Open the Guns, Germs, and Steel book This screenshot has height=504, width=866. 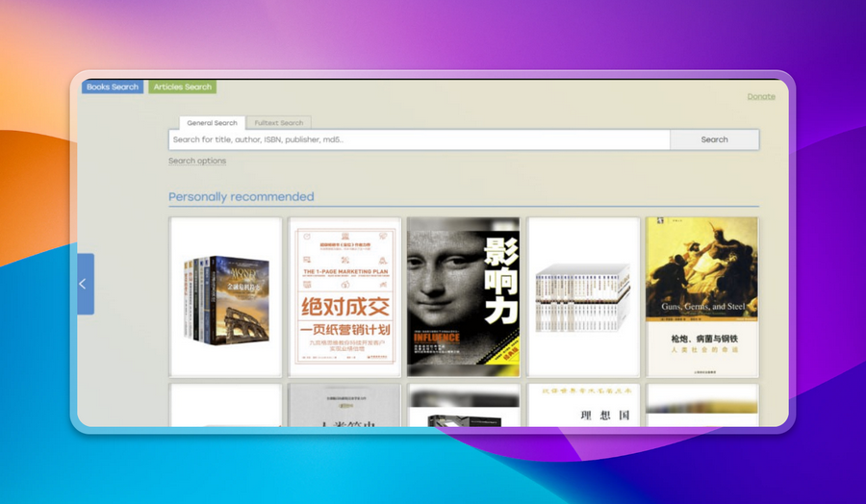point(701,296)
